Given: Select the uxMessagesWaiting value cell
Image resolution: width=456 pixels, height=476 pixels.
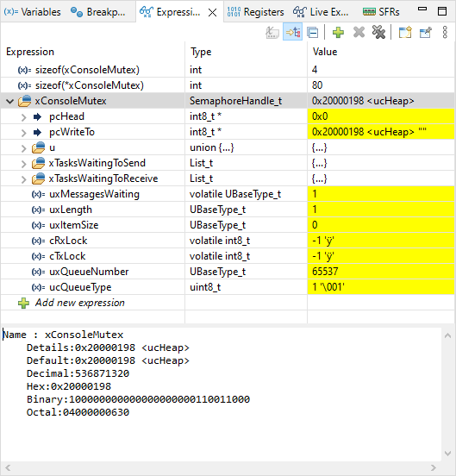Looking at the screenshot, I should click(381, 194).
